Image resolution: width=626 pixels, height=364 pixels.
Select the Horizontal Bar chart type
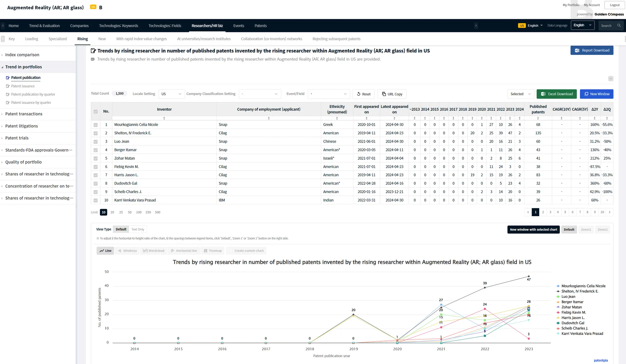pos(184,251)
